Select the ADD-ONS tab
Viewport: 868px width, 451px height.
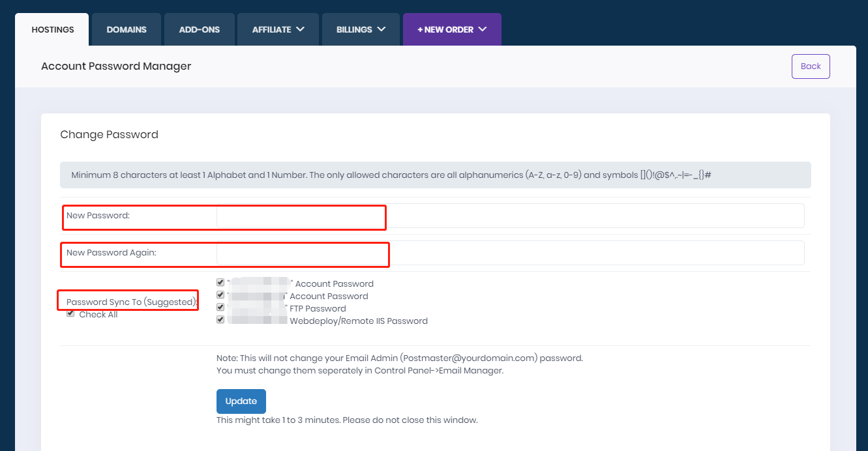(199, 29)
